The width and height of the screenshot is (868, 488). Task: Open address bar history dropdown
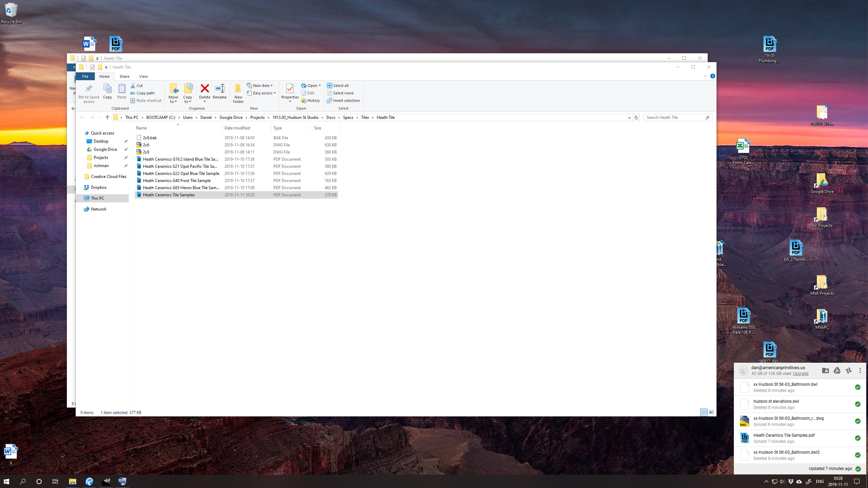[x=629, y=118]
